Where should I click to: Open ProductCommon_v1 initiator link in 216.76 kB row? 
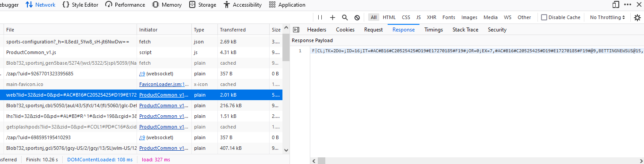164,105
